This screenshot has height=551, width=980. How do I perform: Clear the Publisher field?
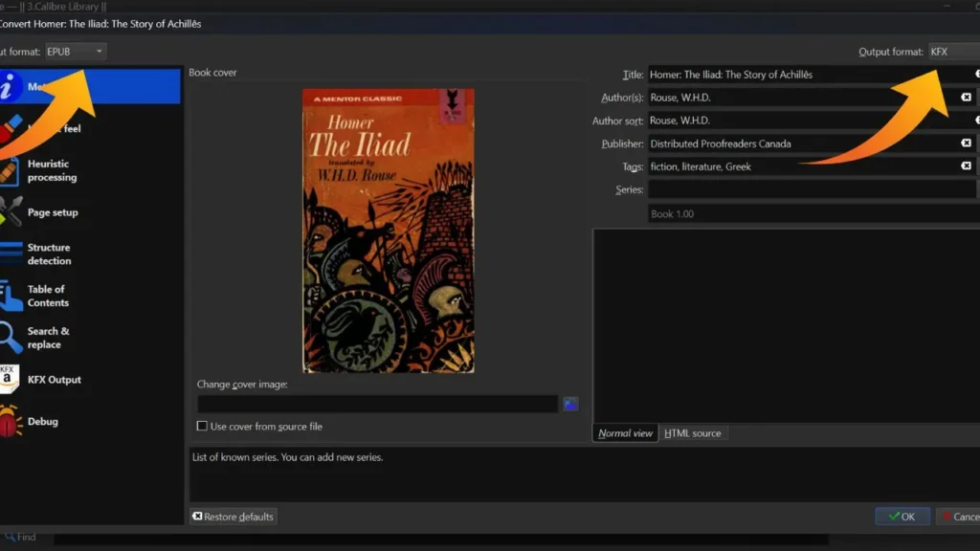pyautogui.click(x=967, y=143)
